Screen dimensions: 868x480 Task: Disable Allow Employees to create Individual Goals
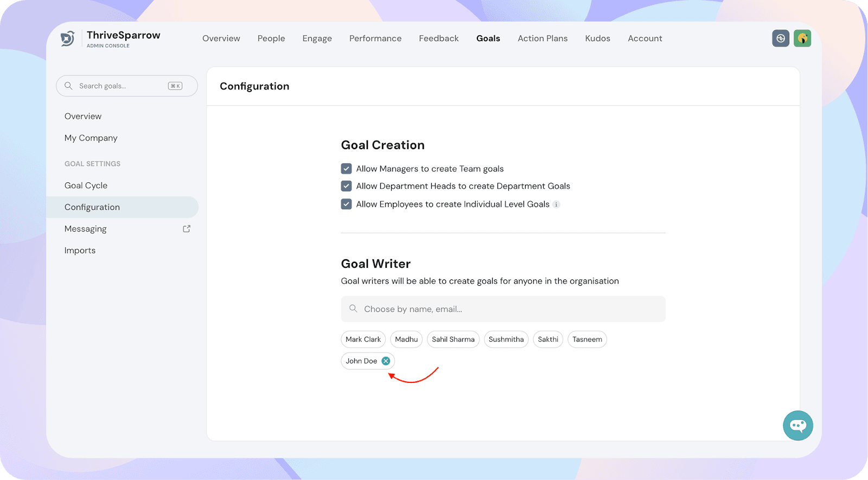coord(346,204)
